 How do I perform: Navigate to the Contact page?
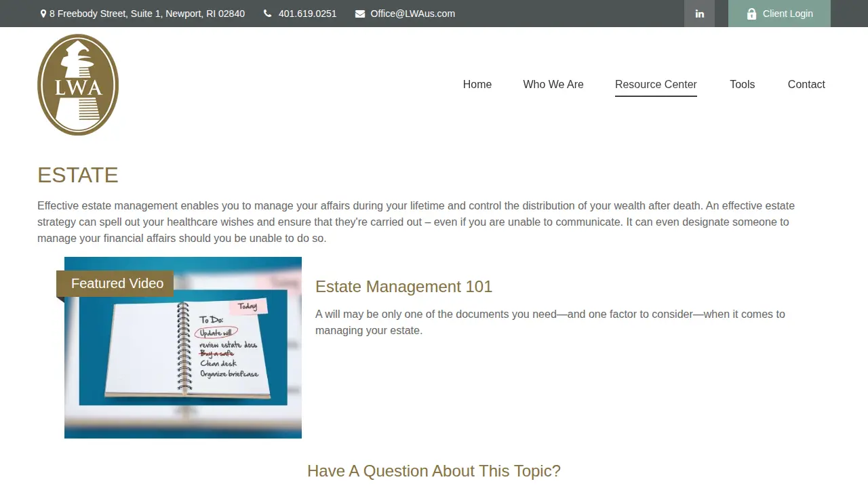tap(806, 84)
